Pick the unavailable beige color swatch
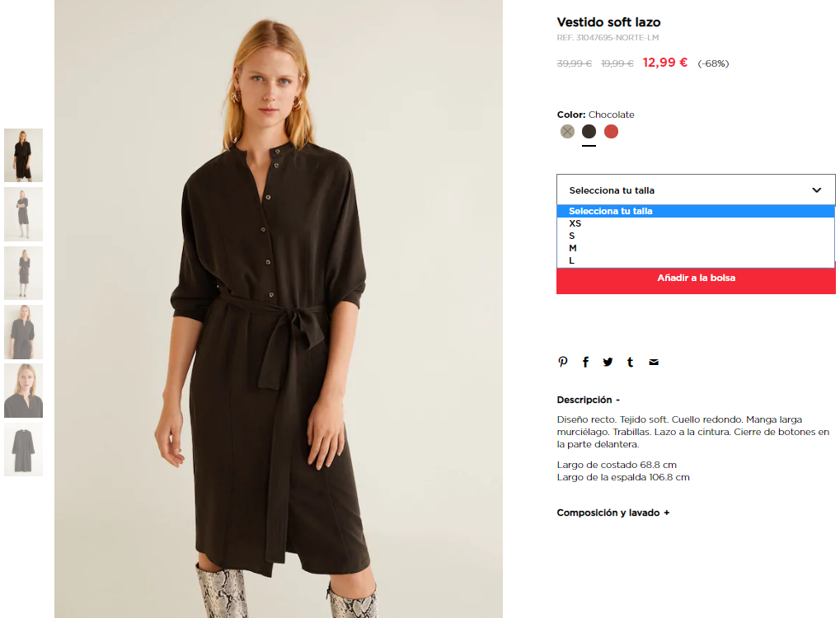This screenshot has height=618, width=840. tap(567, 131)
